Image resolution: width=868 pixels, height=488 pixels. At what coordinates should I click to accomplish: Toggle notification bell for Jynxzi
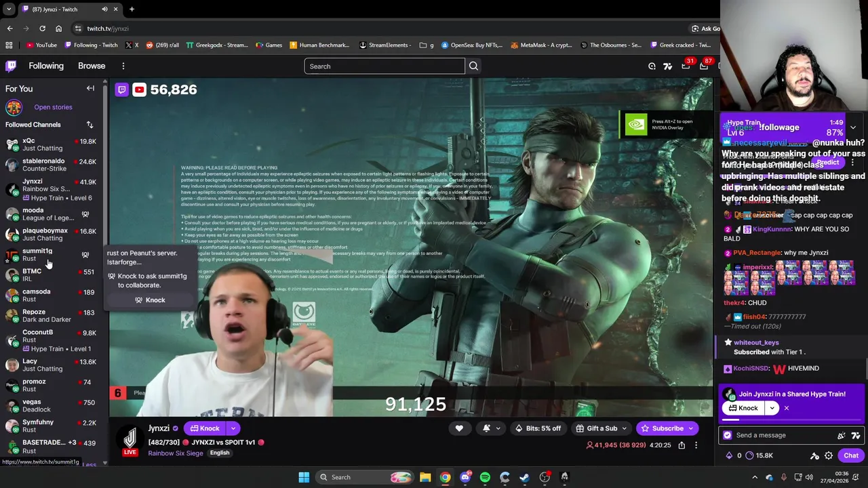(x=486, y=428)
